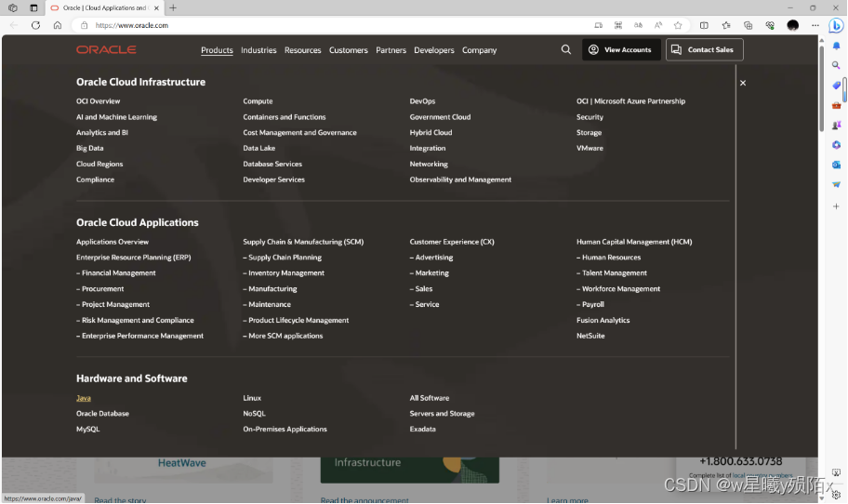The height and width of the screenshot is (504, 848).
Task: Click the user profile avatar
Action: pos(793,25)
